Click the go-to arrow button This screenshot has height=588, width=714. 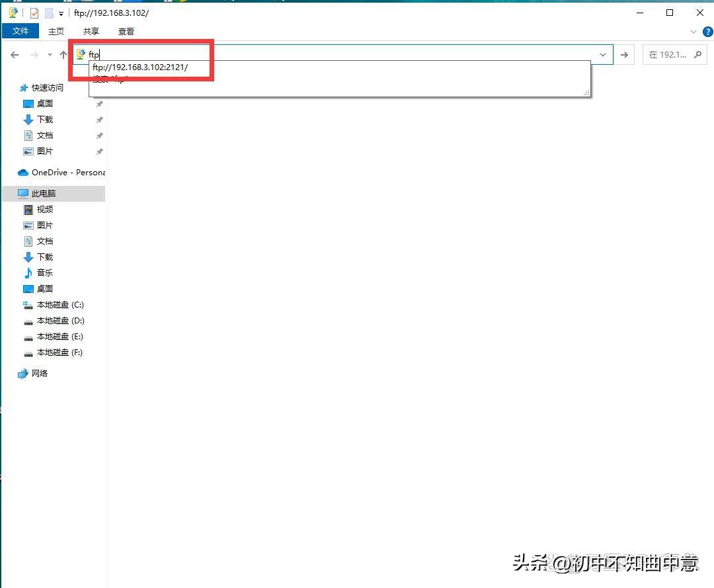click(x=624, y=55)
